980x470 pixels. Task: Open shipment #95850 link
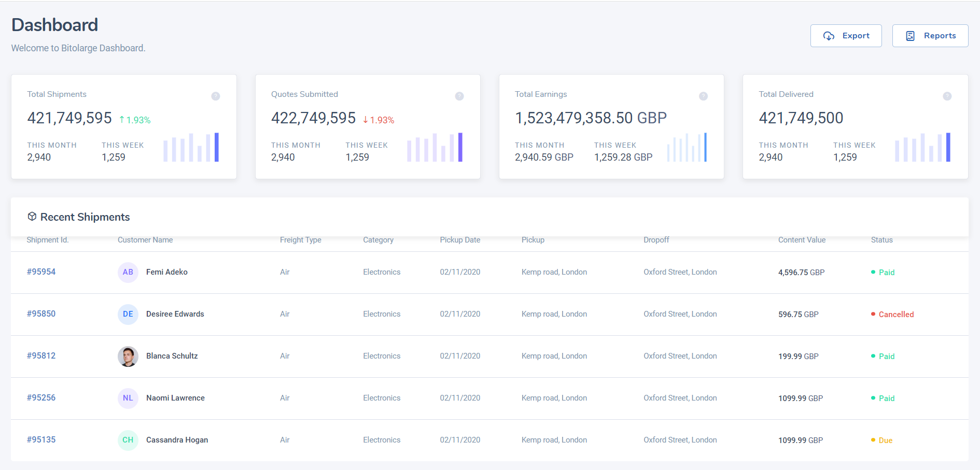click(x=41, y=314)
